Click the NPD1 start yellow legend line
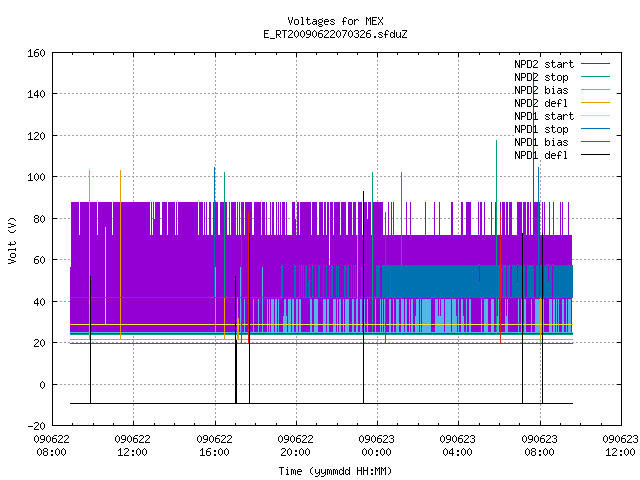640x480 pixels. 595,116
